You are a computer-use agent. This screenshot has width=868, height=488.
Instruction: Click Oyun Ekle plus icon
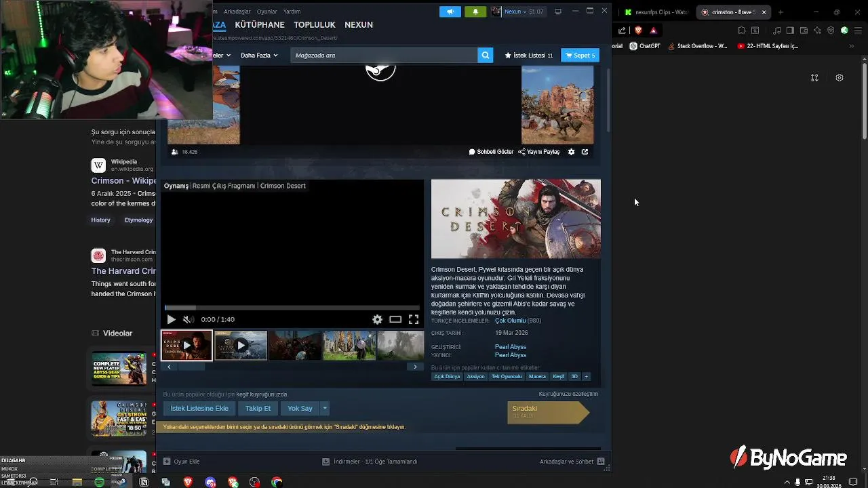pos(167,462)
